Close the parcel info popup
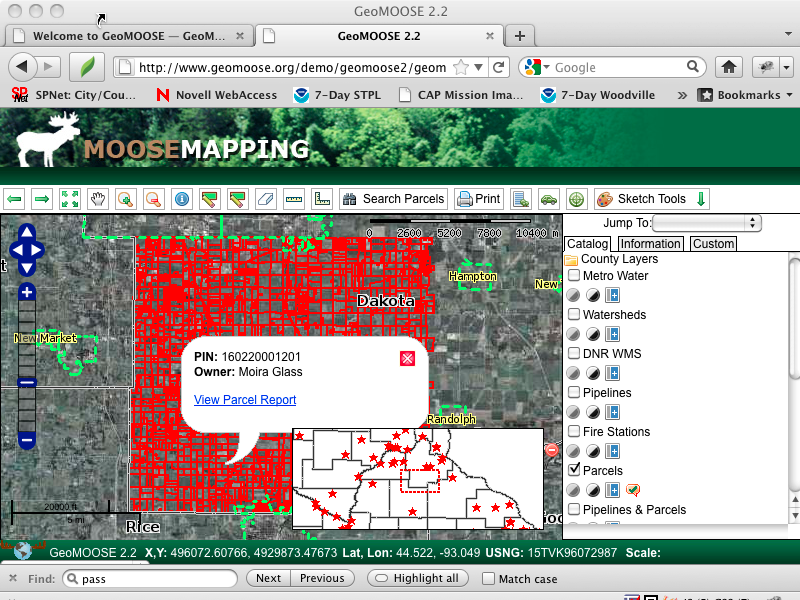 [x=407, y=359]
